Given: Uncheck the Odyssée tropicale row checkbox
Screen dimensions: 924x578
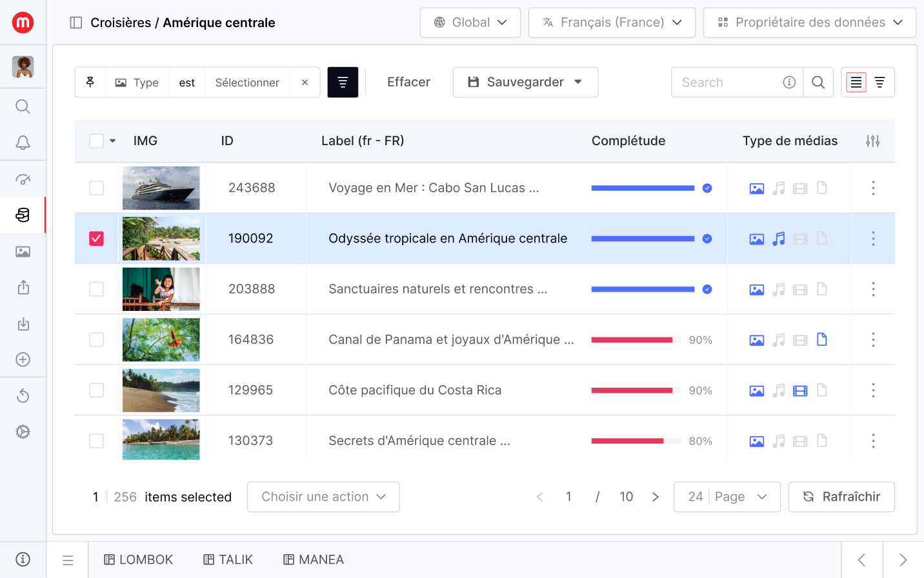Looking at the screenshot, I should click(x=96, y=239).
